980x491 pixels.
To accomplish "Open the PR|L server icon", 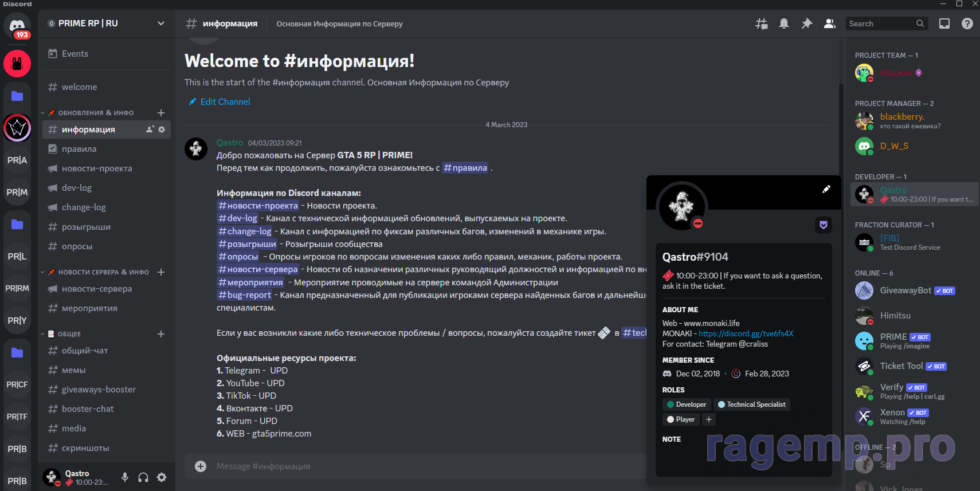I will click(17, 256).
